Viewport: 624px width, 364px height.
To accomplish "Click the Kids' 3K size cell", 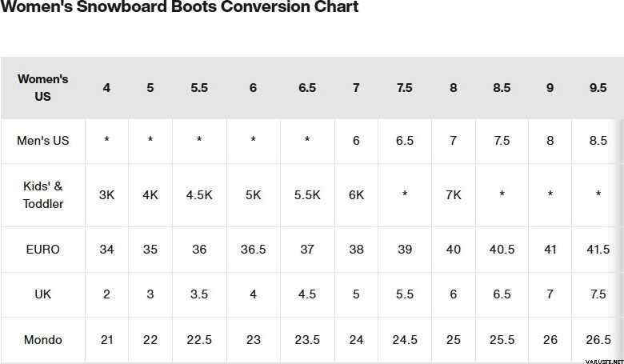I will [x=106, y=194].
